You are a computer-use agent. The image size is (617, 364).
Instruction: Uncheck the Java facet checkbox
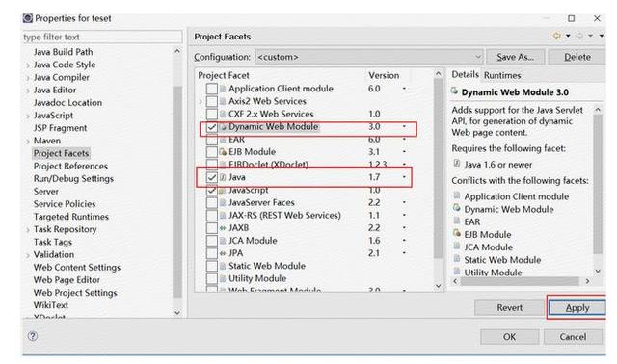pos(212,177)
